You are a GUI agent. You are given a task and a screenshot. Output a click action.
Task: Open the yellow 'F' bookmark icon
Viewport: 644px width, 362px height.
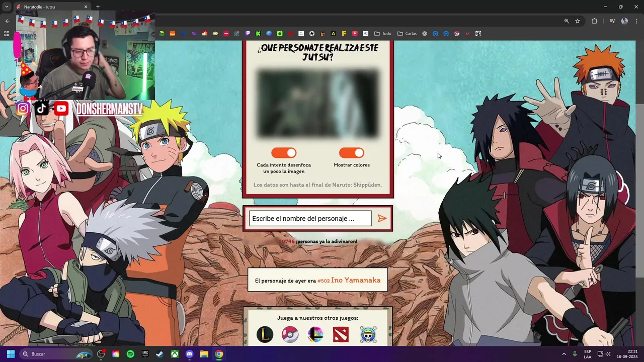tap(344, 34)
